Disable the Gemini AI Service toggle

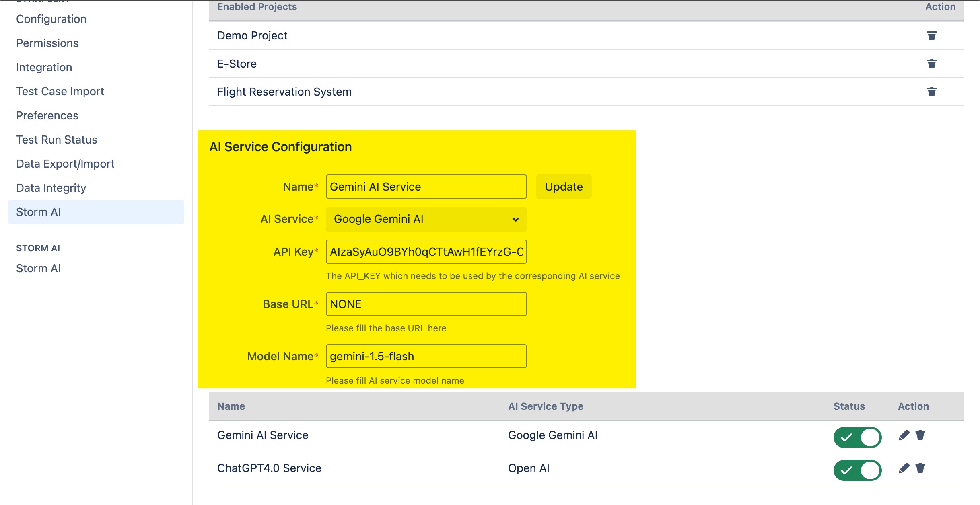pos(857,437)
